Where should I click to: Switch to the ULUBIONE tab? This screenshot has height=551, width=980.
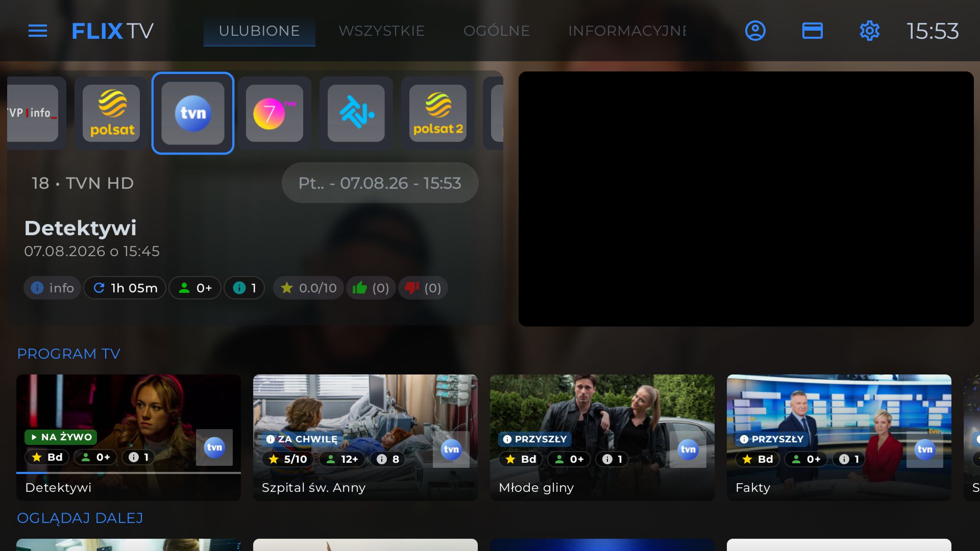click(x=259, y=31)
